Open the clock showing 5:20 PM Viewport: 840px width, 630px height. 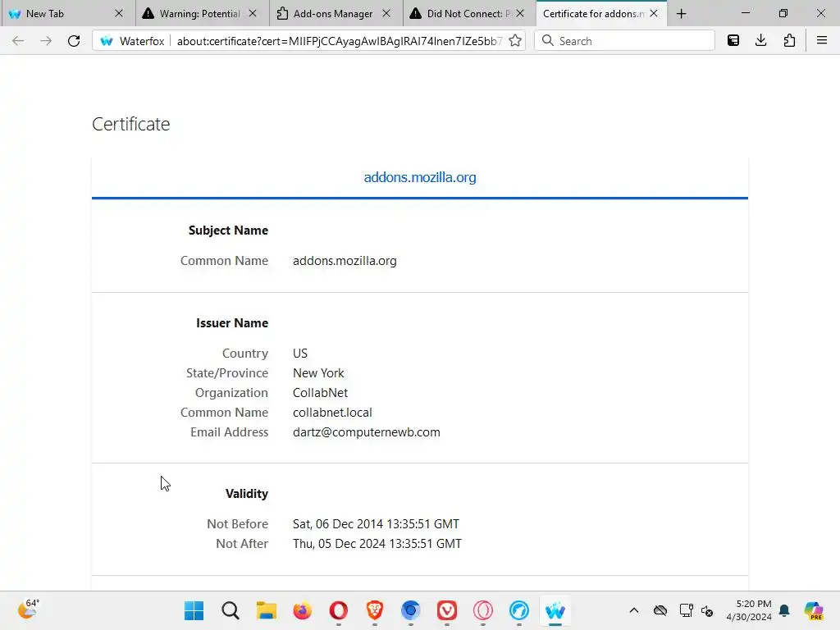click(x=748, y=610)
